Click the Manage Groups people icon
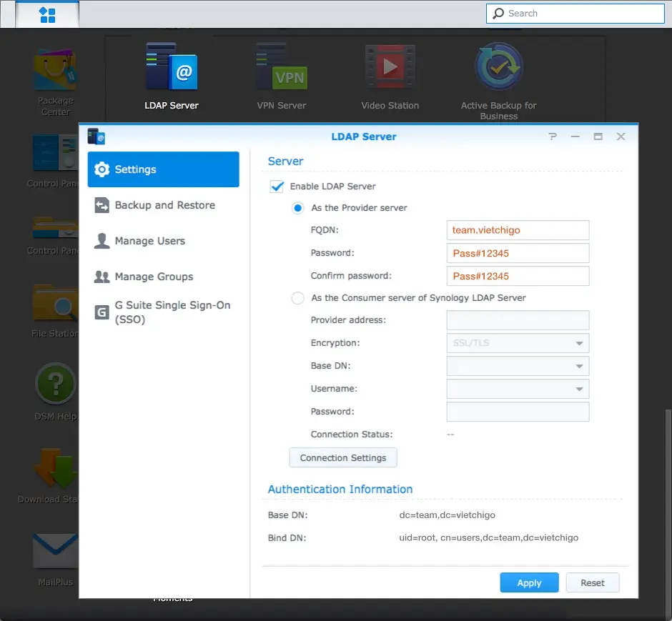Screen dimensions: 672x621 [x=102, y=277]
